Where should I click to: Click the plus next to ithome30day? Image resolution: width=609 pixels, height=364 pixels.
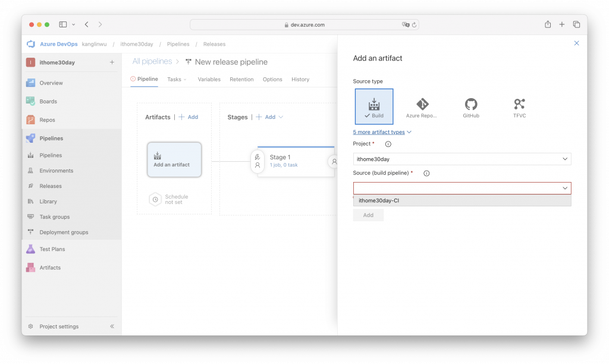(112, 62)
